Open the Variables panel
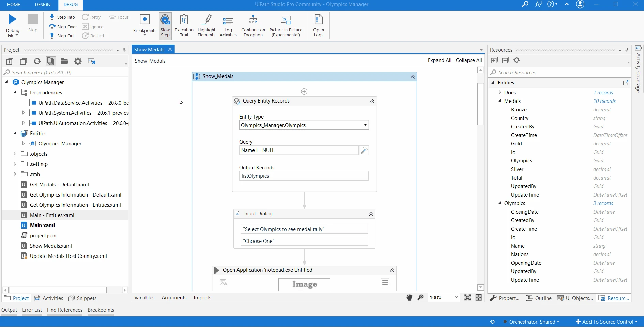Viewport: 644px width, 327px height. point(144,298)
